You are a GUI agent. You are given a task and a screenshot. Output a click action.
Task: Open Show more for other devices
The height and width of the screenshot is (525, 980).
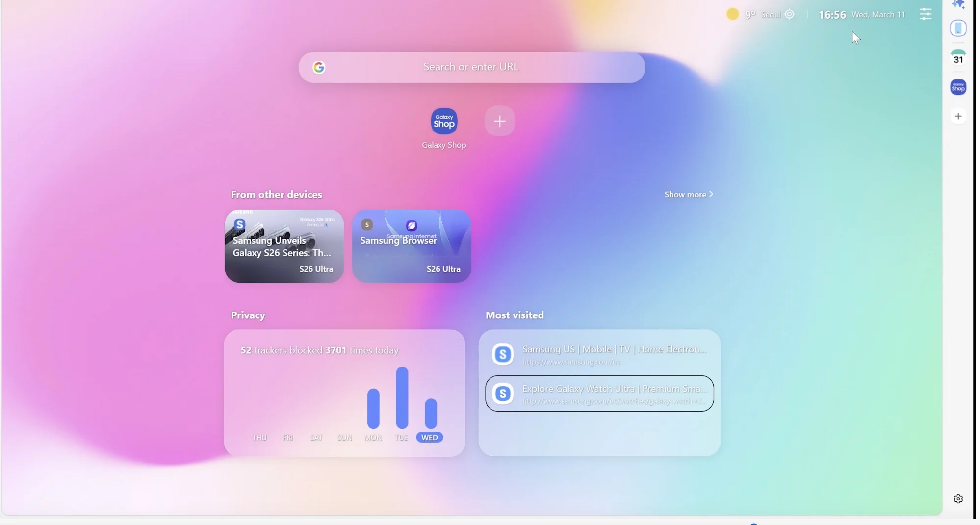click(x=689, y=194)
